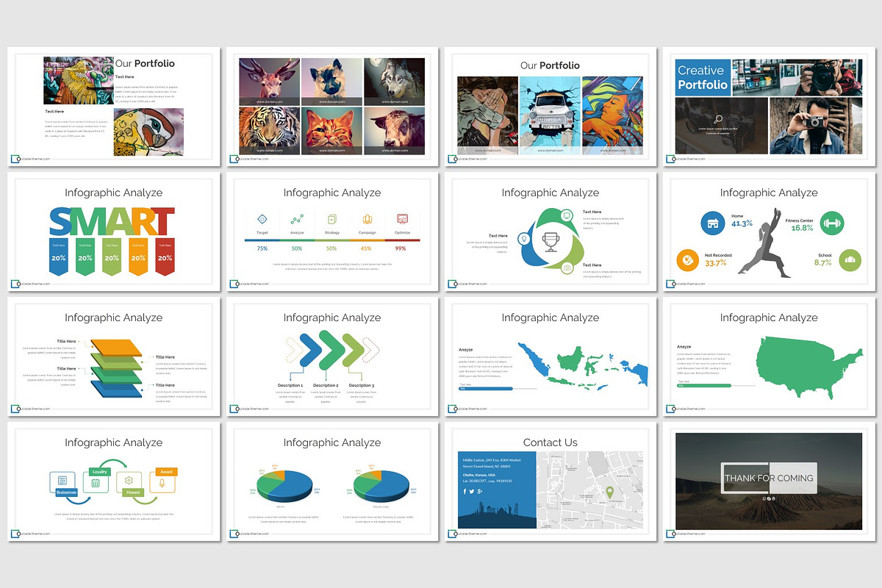Click the orange 'Award' label
The width and height of the screenshot is (882, 588).
tap(166, 471)
